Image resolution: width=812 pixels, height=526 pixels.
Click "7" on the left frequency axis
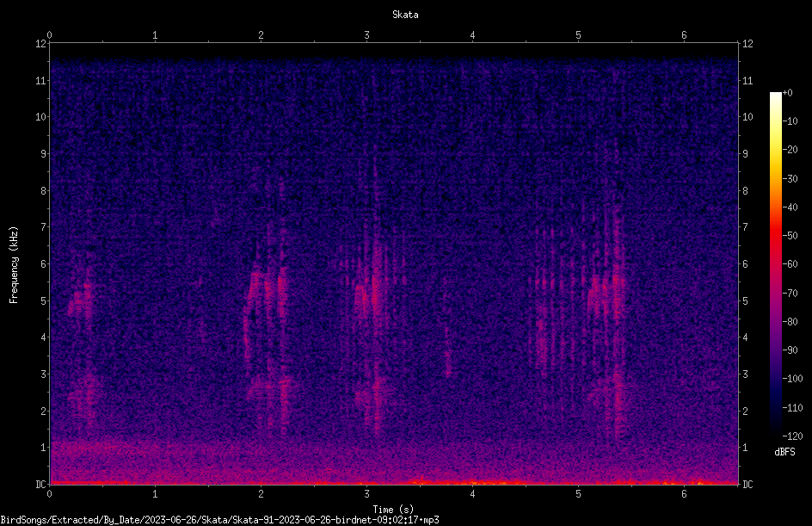tap(43, 227)
